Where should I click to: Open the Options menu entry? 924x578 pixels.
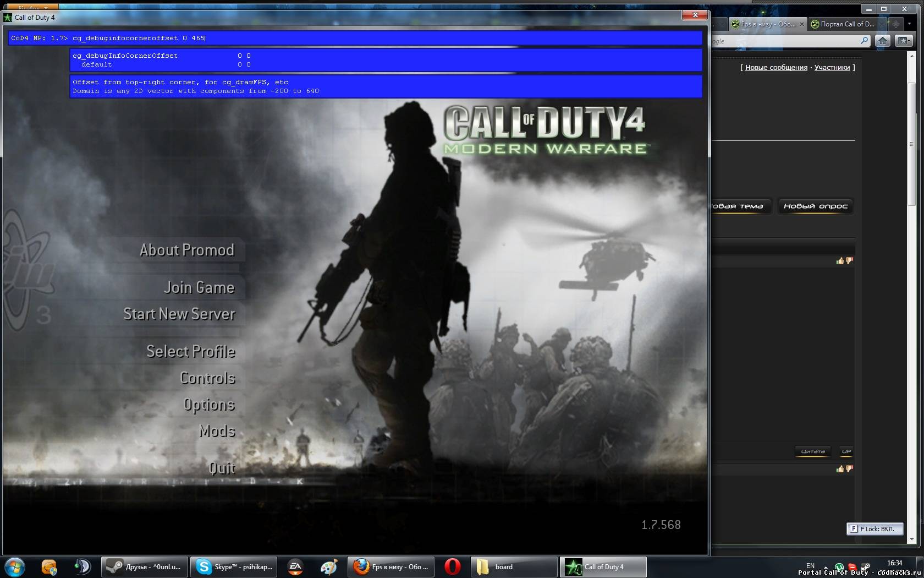pyautogui.click(x=210, y=405)
